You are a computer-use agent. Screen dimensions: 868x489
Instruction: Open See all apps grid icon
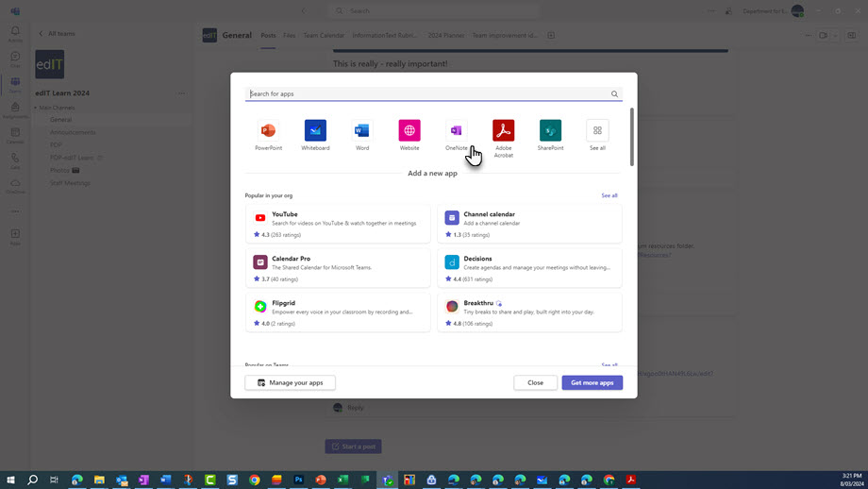tap(597, 130)
